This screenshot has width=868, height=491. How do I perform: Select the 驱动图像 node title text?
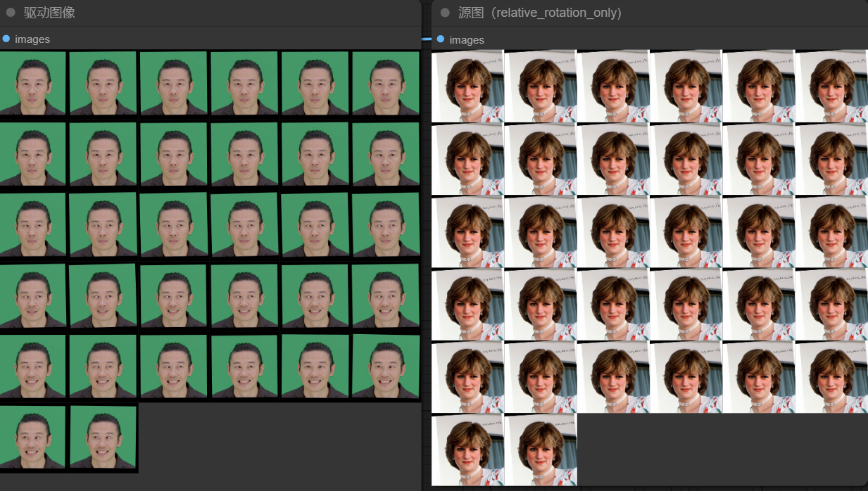tap(49, 13)
